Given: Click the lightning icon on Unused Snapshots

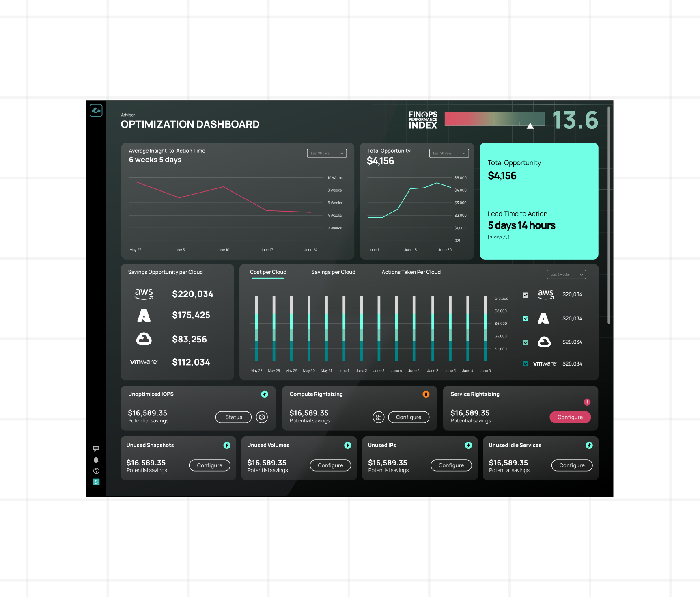Looking at the screenshot, I should (227, 446).
